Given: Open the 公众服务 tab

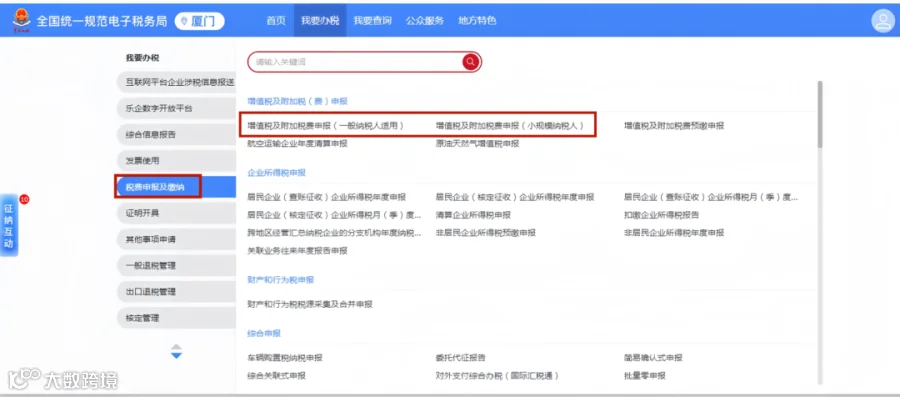Looking at the screenshot, I should [x=425, y=21].
